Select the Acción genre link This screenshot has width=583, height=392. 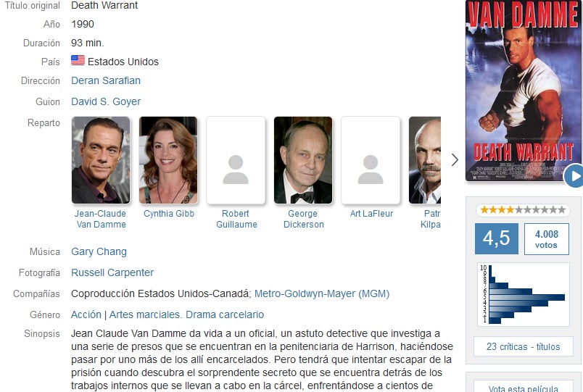86,314
